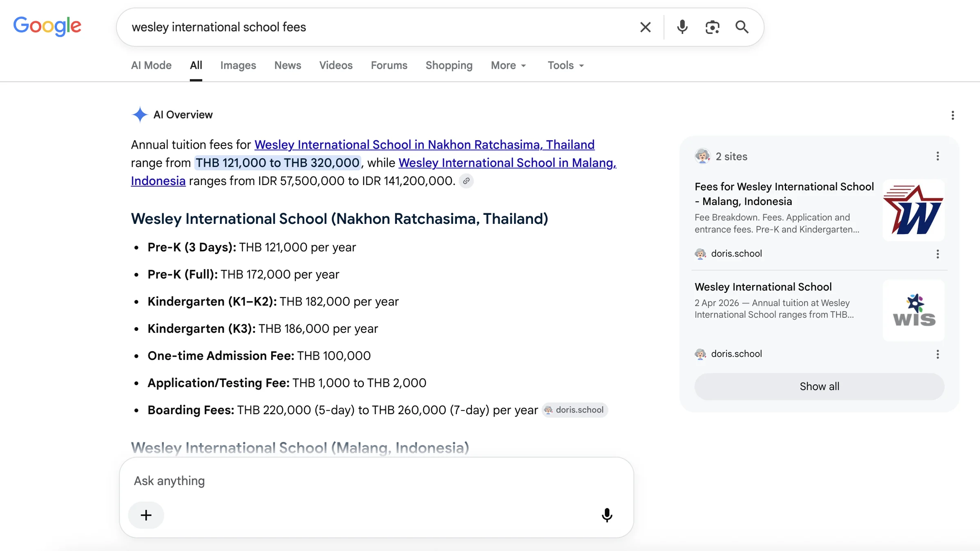Click the Wesley International School (Nakhon Ratchasima, Thailand) heading
This screenshot has height=551, width=980.
pos(339,219)
